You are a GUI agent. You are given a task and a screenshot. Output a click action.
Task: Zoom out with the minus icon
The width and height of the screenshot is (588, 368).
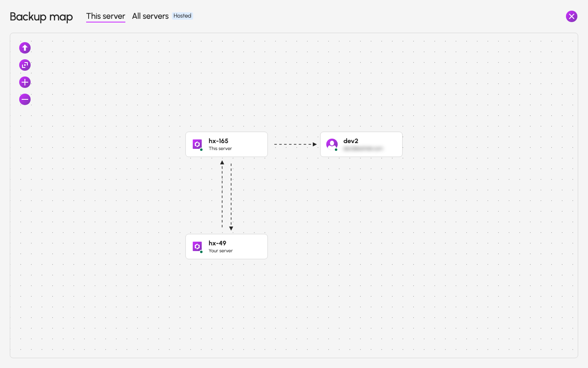pos(25,99)
